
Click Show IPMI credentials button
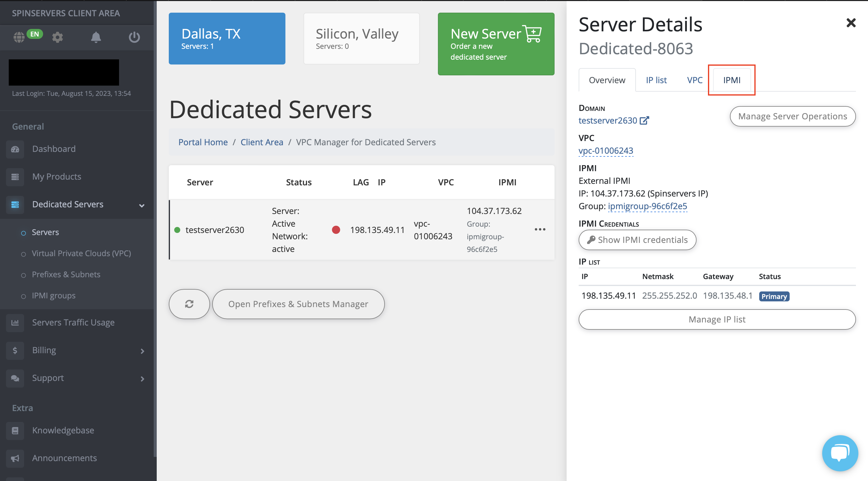pos(637,240)
